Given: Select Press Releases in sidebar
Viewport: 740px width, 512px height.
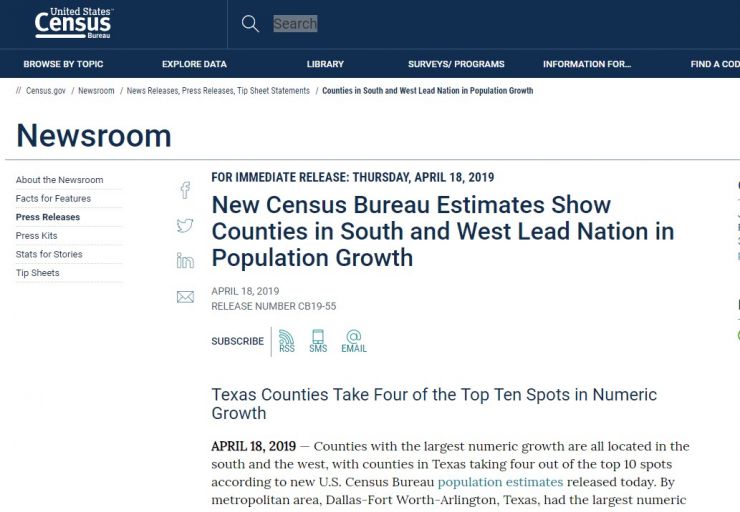Looking at the screenshot, I should 48,217.
